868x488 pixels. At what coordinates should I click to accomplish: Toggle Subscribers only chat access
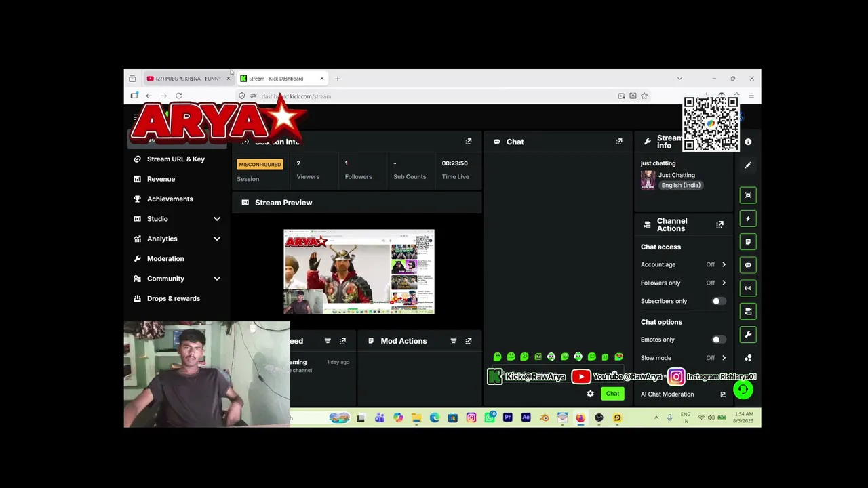tap(719, 301)
